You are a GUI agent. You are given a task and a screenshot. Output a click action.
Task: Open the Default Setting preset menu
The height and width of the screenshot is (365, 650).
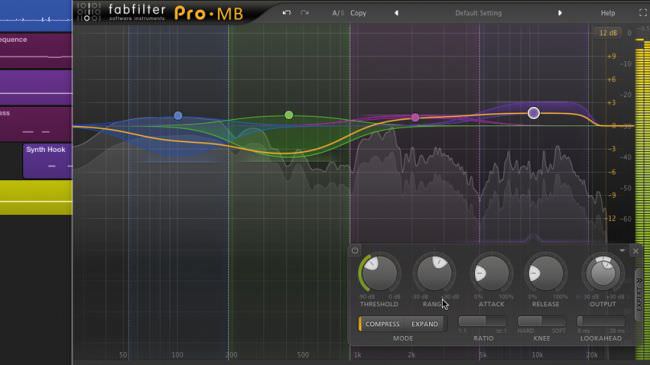coord(478,13)
